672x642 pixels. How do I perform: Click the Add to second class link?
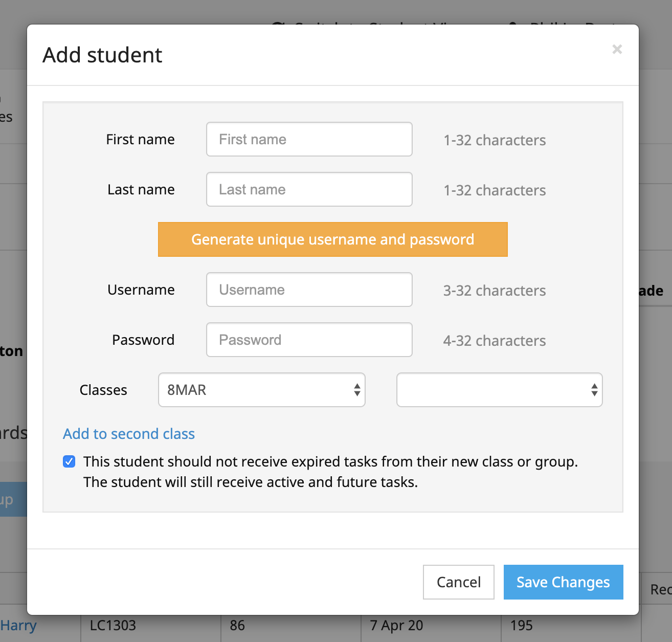pos(129,434)
